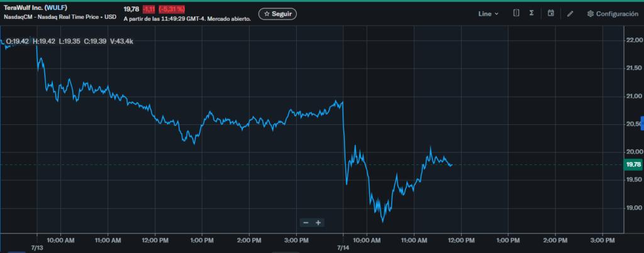
Task: Open the calendar events icon
Action: coord(551,13)
